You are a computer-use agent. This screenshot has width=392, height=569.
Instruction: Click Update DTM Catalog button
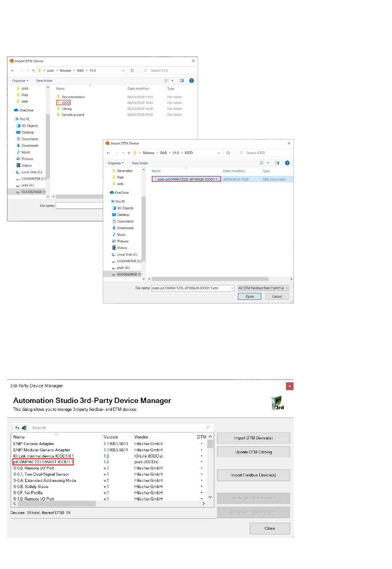[253, 452]
